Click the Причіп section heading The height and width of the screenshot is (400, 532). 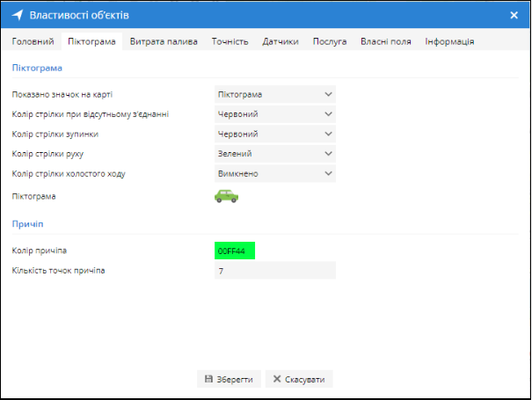click(x=28, y=224)
